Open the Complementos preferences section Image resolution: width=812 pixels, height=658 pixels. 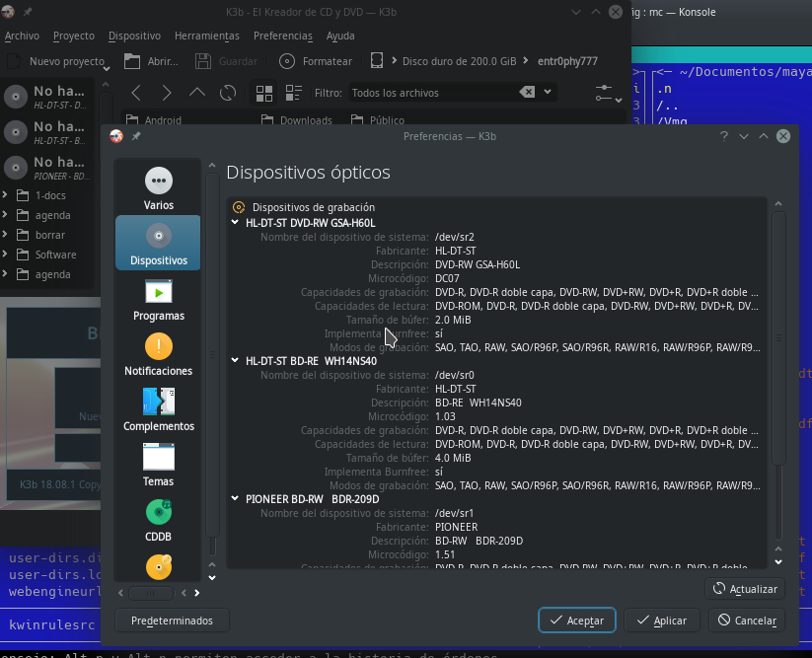(159, 410)
